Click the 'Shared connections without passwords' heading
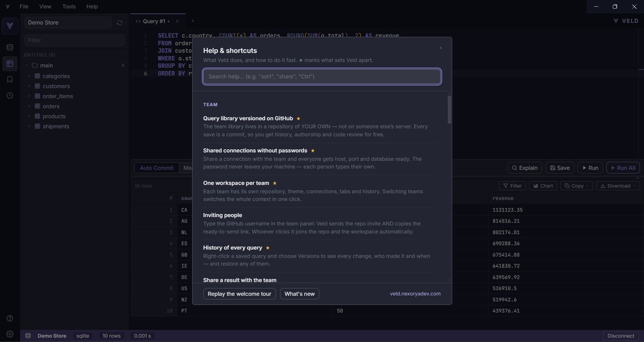644x342 pixels. coord(255,150)
